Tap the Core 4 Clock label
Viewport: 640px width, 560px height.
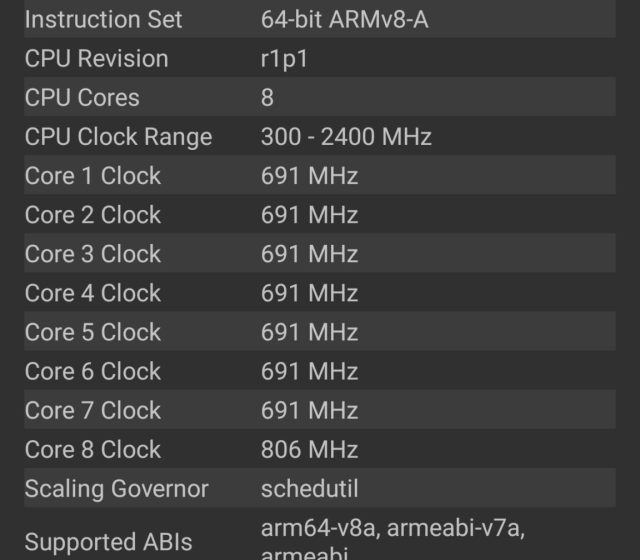tap(92, 292)
